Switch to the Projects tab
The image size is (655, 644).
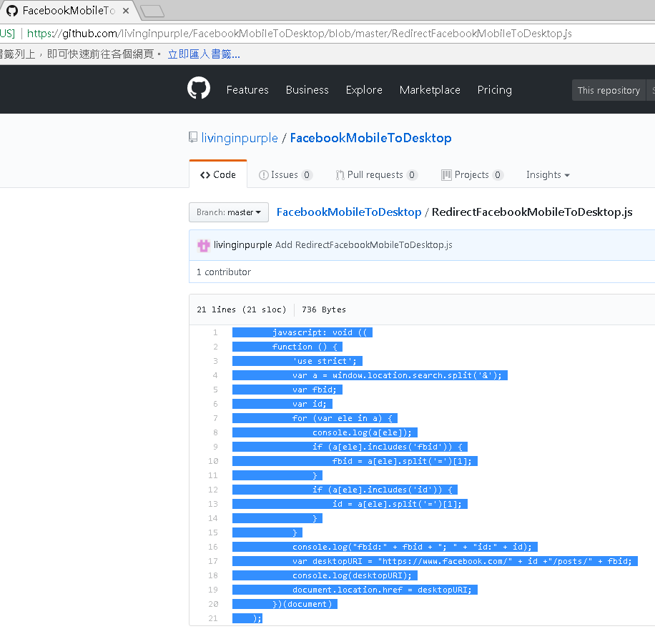pos(473,174)
